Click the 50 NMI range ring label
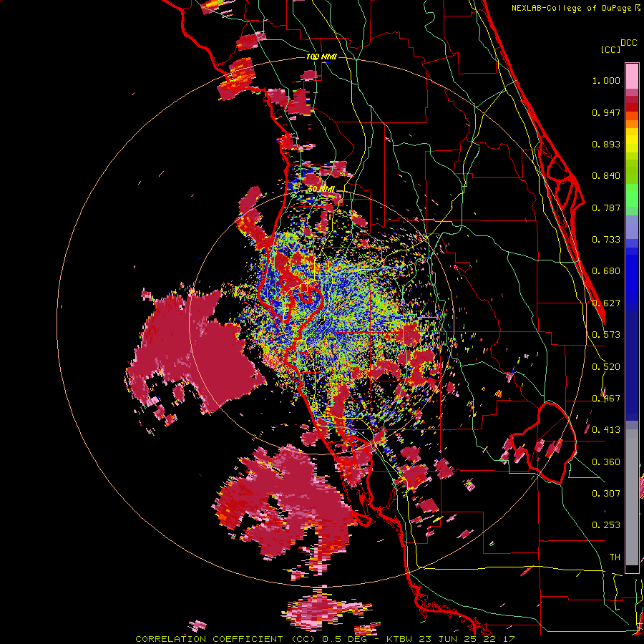This screenshot has width=644, height=644. 321,189
